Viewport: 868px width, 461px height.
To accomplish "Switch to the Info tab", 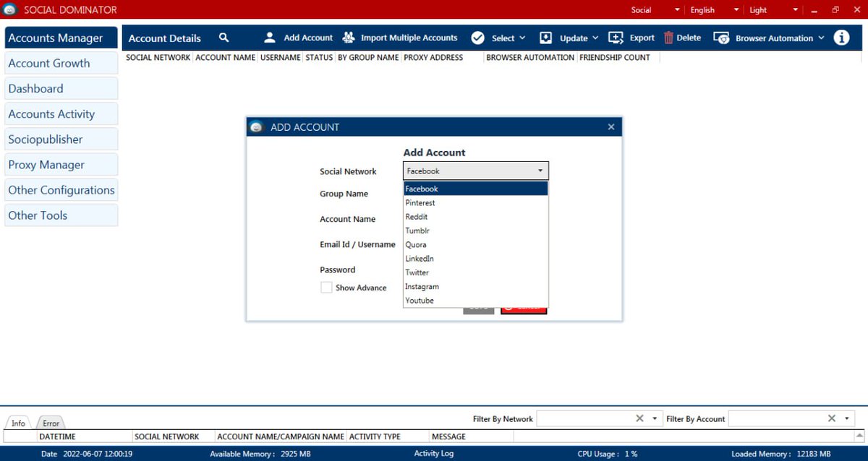I will pyautogui.click(x=18, y=423).
